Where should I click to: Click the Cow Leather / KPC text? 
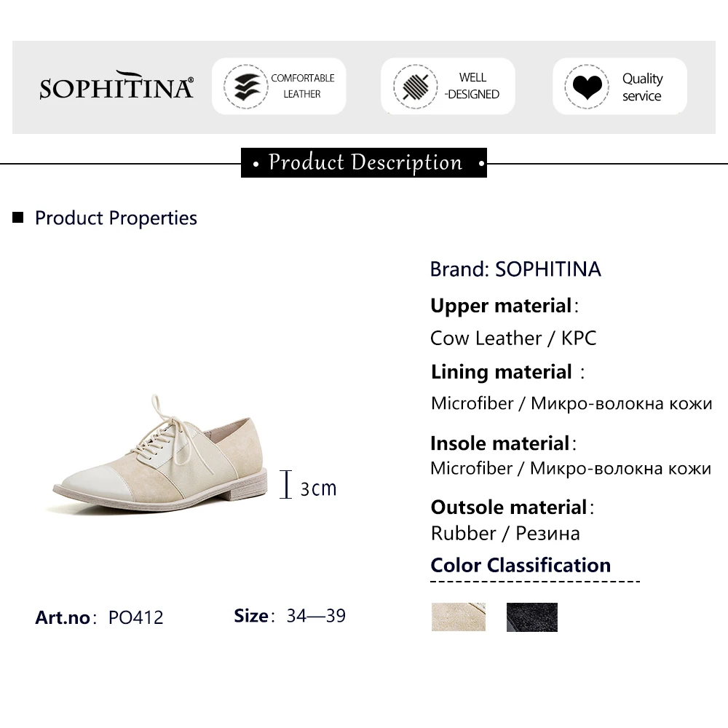513,338
